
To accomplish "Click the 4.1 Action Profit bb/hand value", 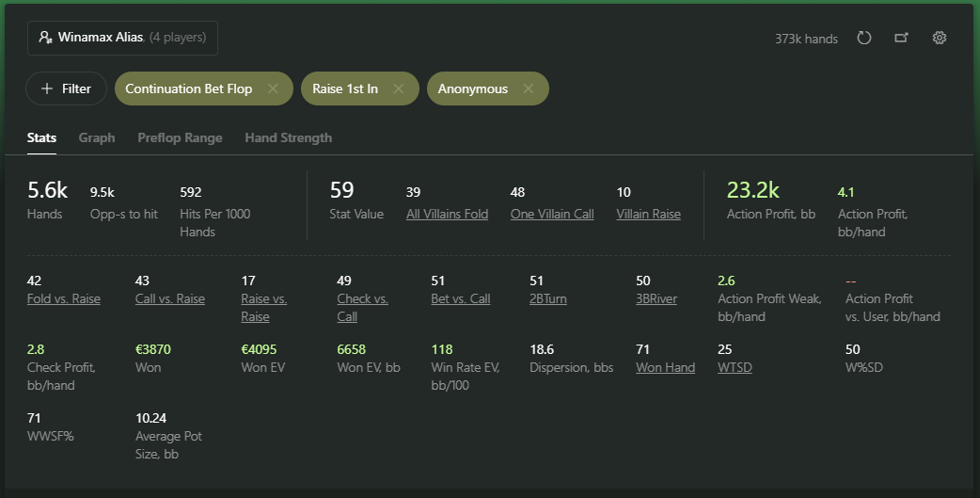I will click(x=846, y=192).
